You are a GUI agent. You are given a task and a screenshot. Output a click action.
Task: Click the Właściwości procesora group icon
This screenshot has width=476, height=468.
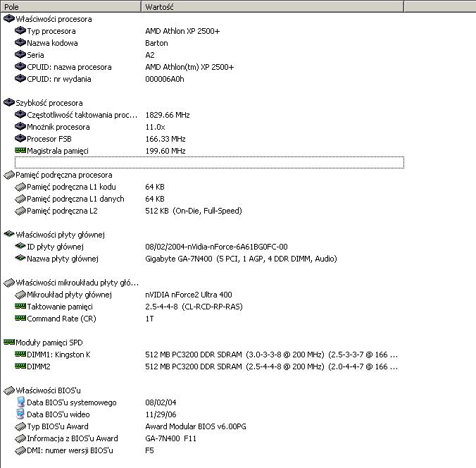pyautogui.click(x=9, y=19)
